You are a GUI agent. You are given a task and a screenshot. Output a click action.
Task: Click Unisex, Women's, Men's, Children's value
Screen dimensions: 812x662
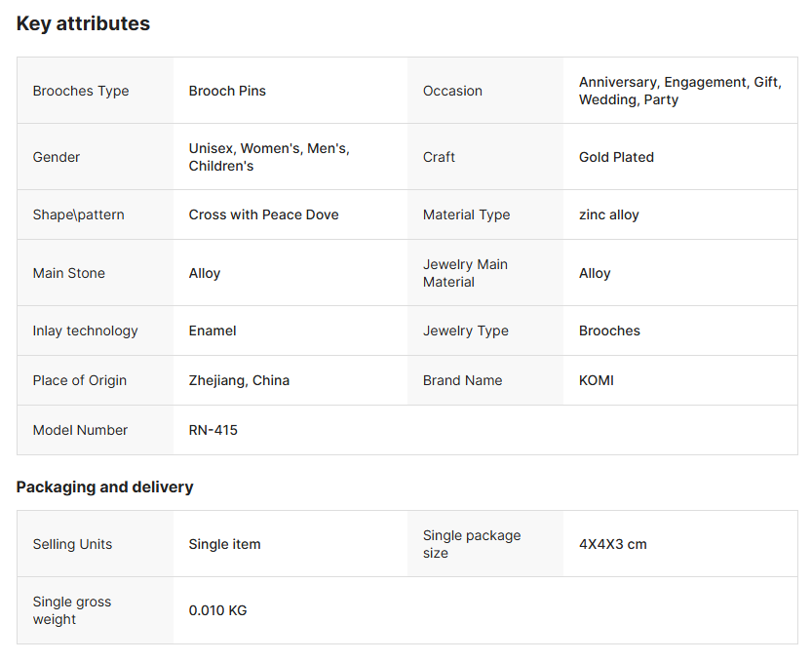click(269, 157)
